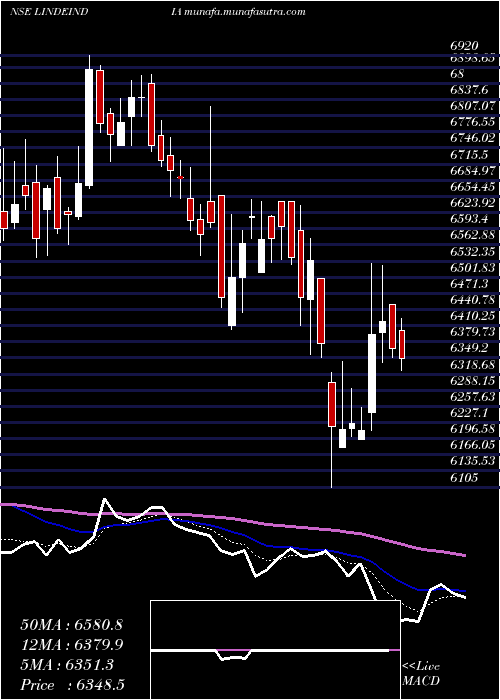Click the 6776.55 axis value
The image size is (500, 700).
[x=473, y=122]
